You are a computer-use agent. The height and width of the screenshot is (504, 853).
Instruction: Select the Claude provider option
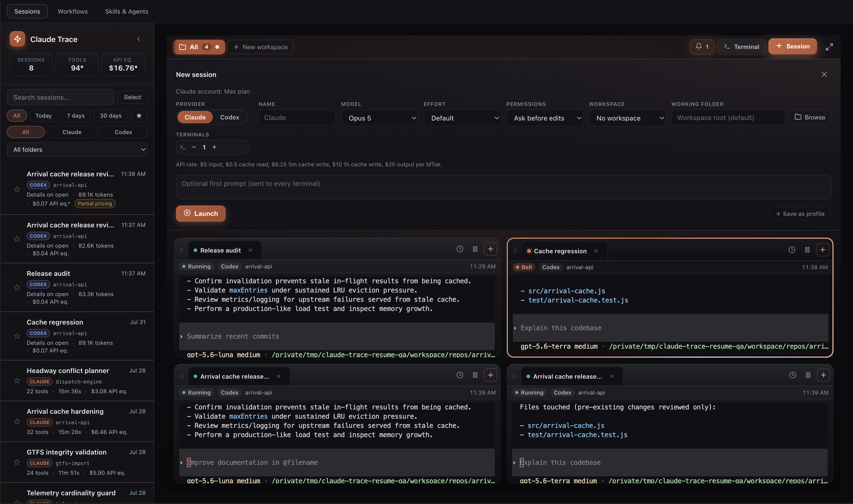pos(195,117)
